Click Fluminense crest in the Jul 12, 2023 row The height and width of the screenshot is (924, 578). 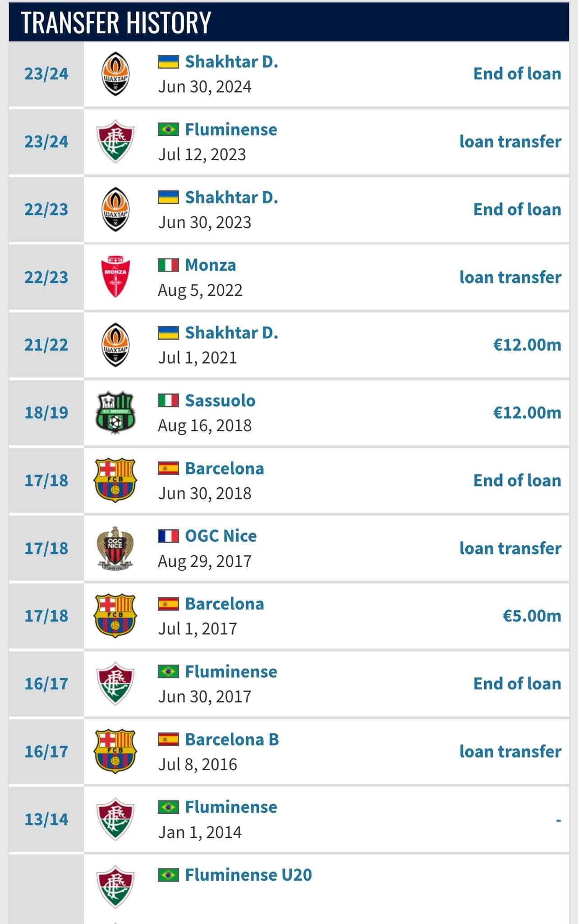click(115, 142)
